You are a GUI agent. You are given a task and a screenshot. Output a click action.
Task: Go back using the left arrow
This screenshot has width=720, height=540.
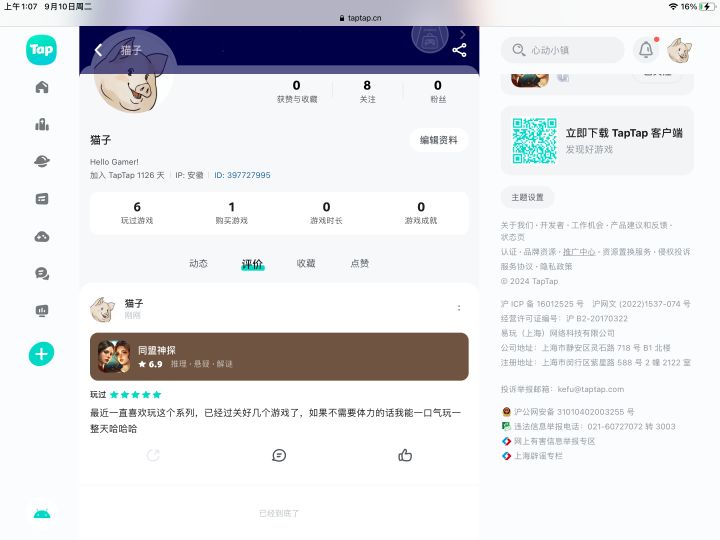pos(98,50)
